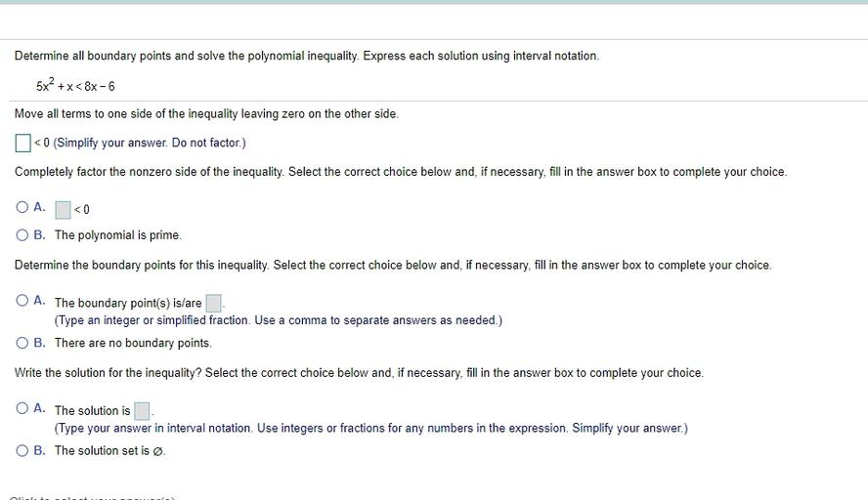Select radio A, 'The solution is'
The width and height of the screenshot is (868, 500).
pos(22,409)
